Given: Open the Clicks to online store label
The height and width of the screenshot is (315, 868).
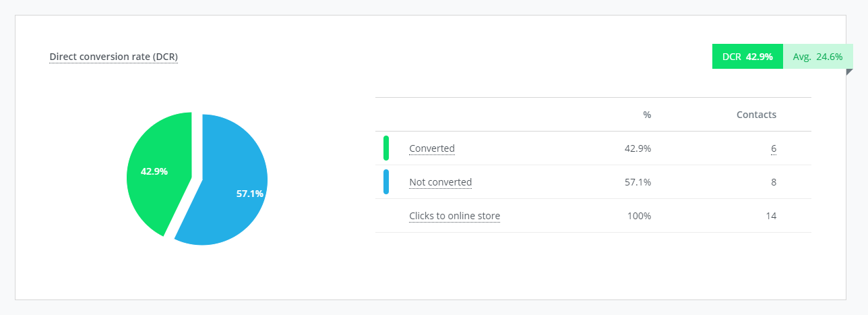Looking at the screenshot, I should 455,216.
